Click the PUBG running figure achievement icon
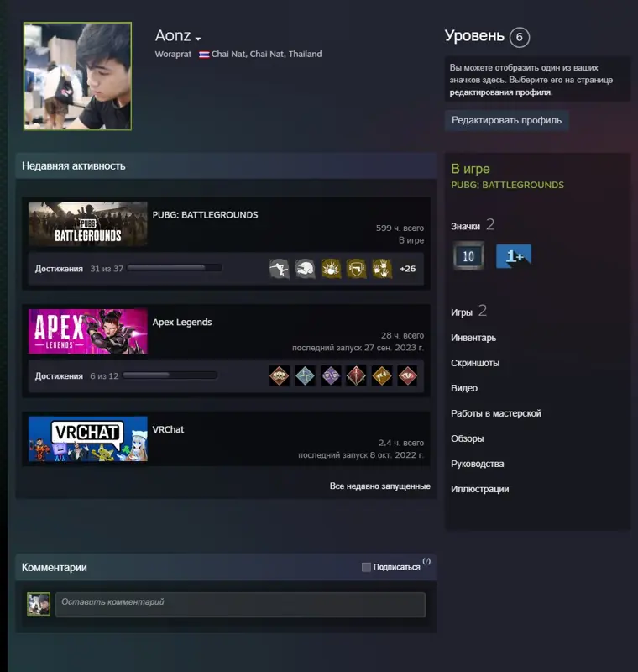This screenshot has width=638, height=672. point(280,269)
